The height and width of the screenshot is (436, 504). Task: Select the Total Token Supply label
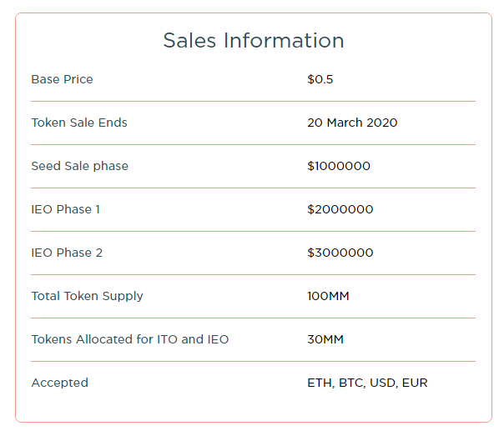pyautogui.click(x=87, y=296)
